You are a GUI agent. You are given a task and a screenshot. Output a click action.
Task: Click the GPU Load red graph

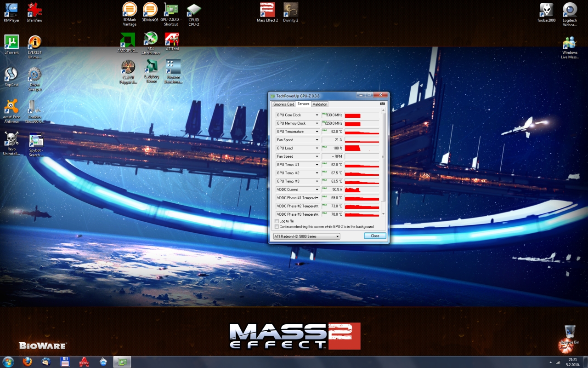[x=362, y=148]
